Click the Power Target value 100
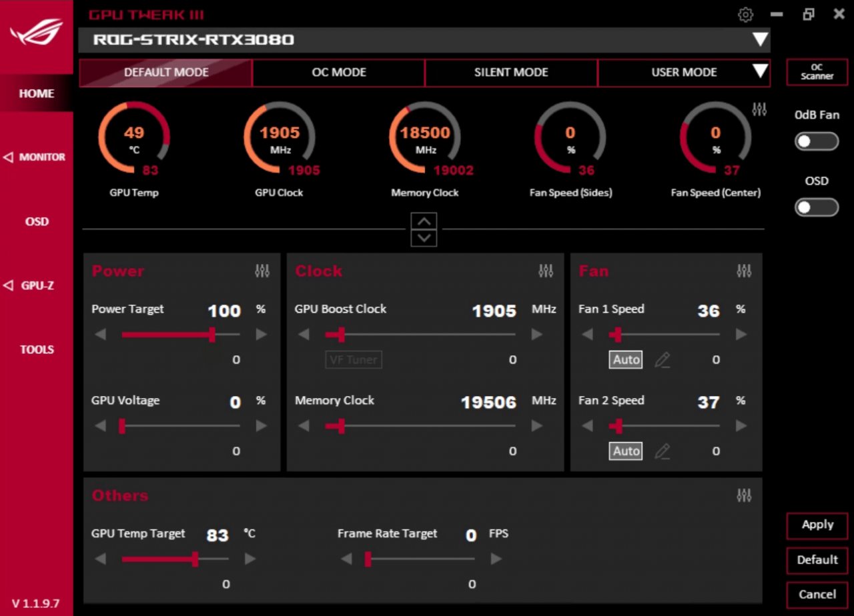This screenshot has height=616, width=854. coord(224,311)
